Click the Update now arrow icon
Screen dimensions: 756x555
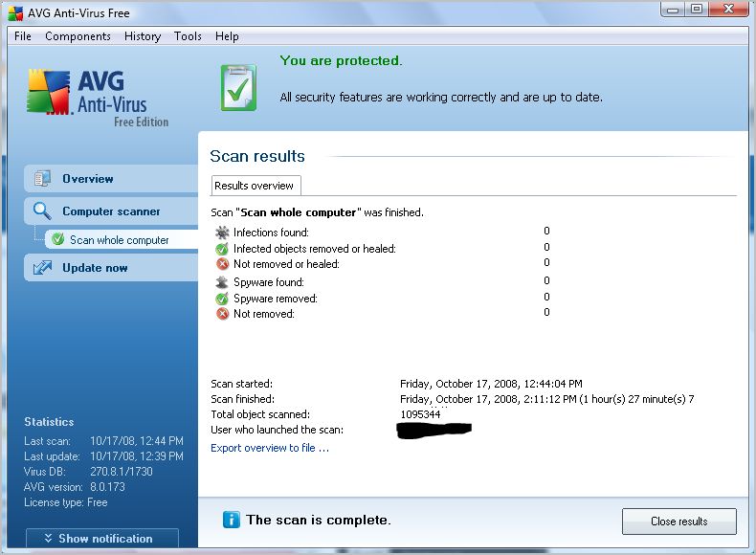pyautogui.click(x=42, y=268)
